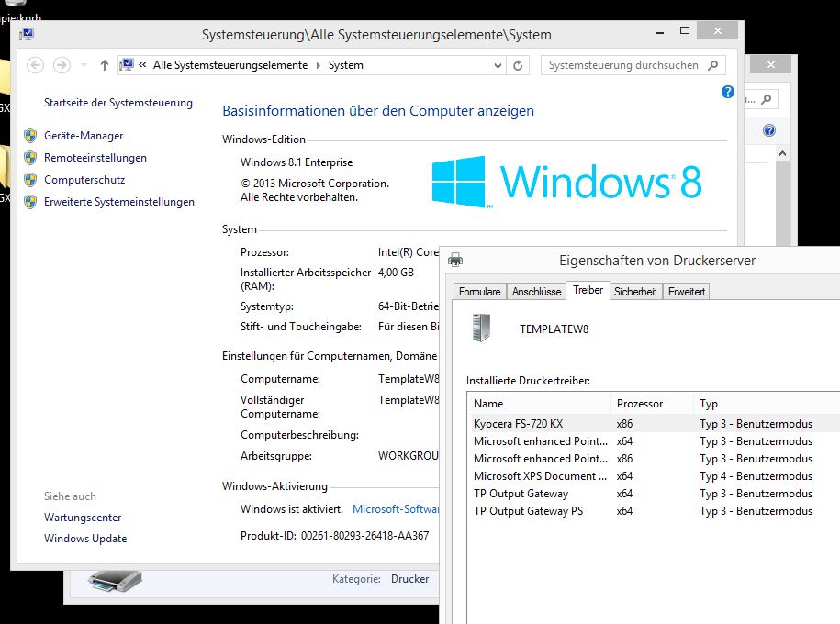Click the TEMPLATEW8 server icon
840x624 pixels.
coord(481,328)
